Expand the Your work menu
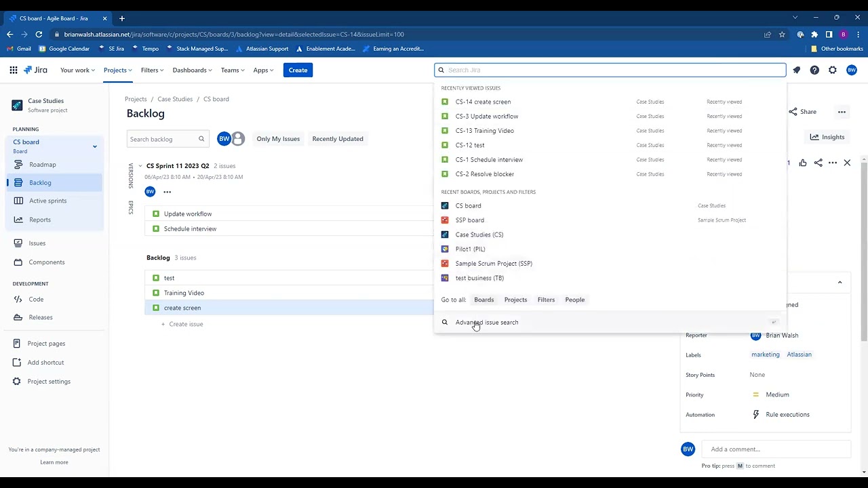Viewport: 868px width, 488px height. [78, 70]
